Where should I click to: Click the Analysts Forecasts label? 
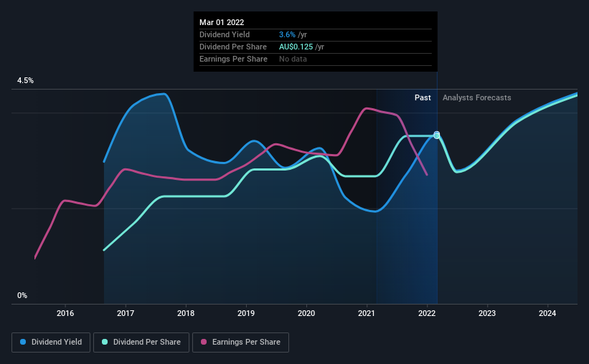(x=476, y=97)
